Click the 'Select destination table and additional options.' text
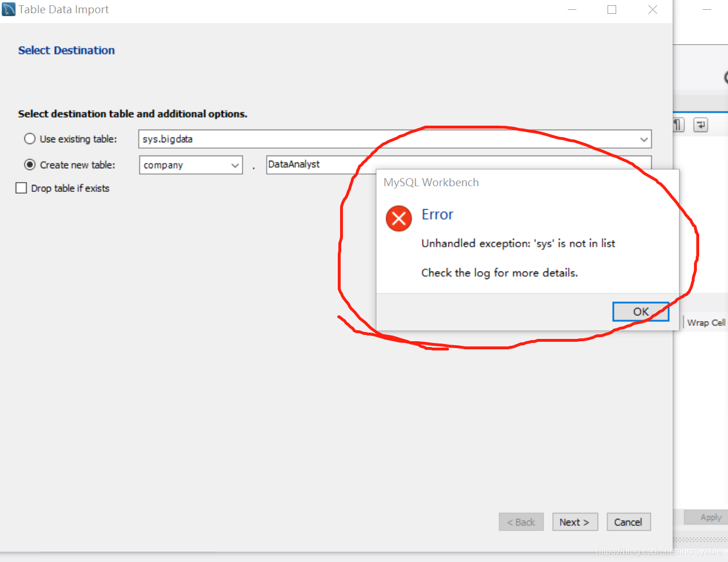Image resolution: width=728 pixels, height=562 pixels. (133, 114)
